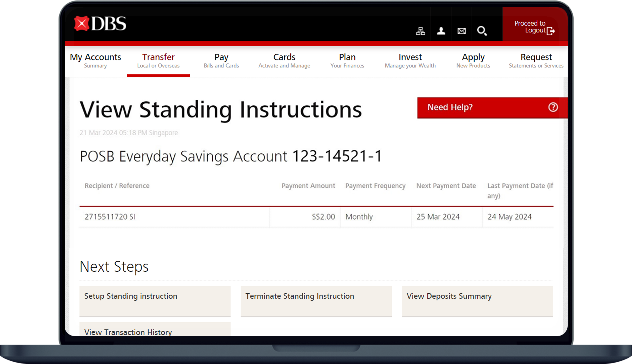Click Payment Frequency column header
This screenshot has width=632, height=364.
(375, 186)
